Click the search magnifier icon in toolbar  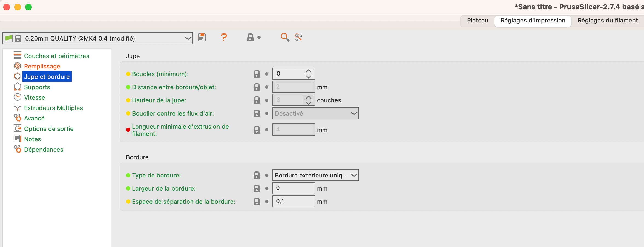[285, 37]
